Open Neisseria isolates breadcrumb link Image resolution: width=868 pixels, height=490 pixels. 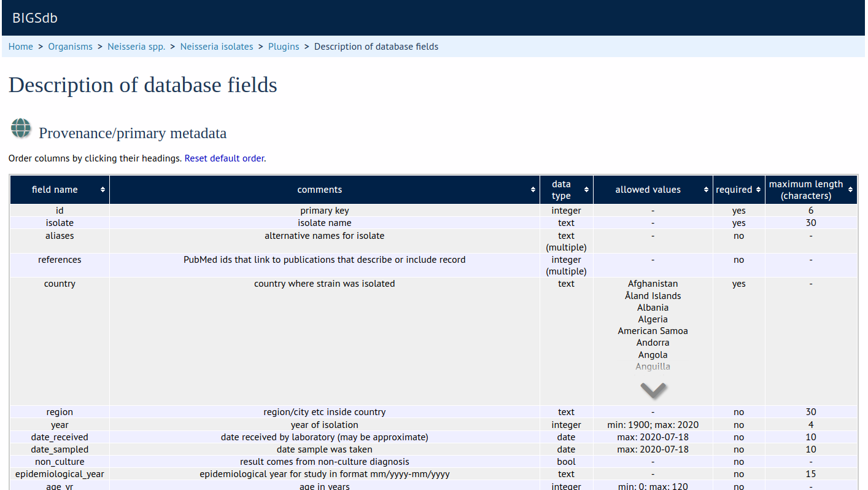(217, 47)
